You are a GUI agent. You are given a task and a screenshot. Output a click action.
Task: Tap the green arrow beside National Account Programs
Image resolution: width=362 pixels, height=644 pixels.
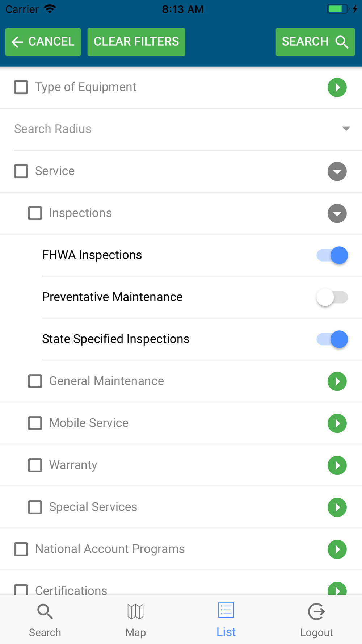[x=337, y=549]
